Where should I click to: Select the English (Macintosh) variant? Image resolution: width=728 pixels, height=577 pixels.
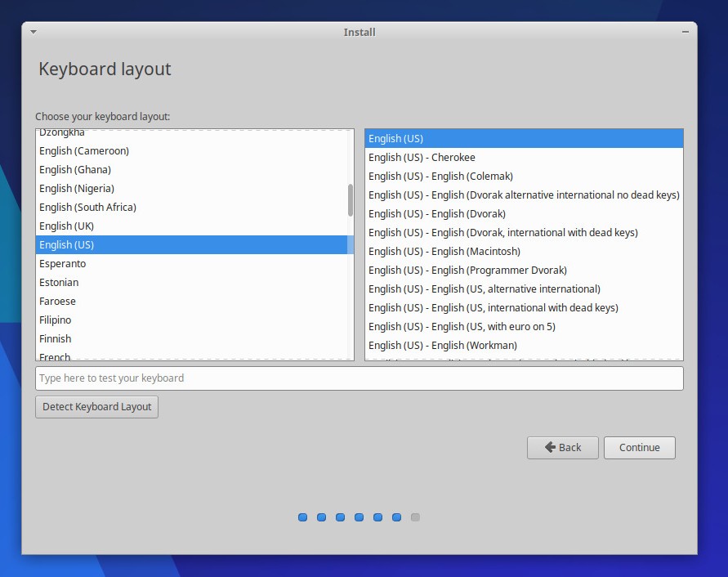tap(524, 252)
